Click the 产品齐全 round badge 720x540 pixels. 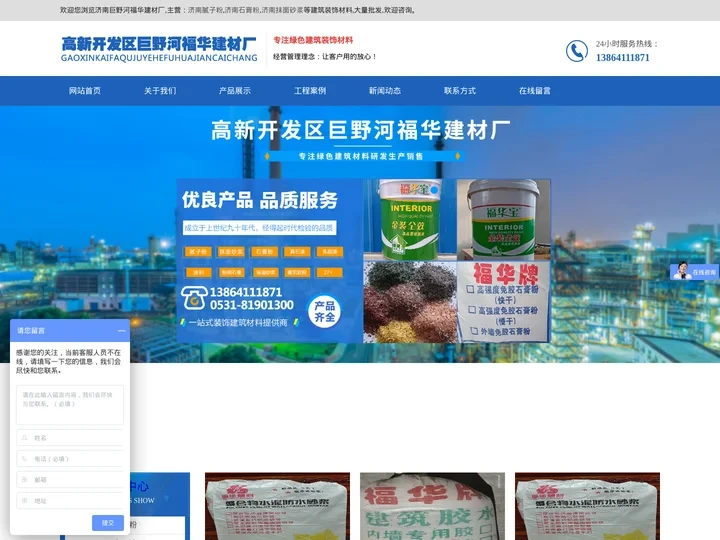325,312
